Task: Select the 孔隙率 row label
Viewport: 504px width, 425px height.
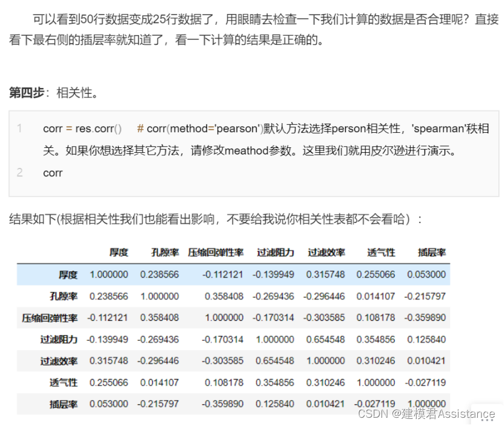Action: (x=63, y=296)
